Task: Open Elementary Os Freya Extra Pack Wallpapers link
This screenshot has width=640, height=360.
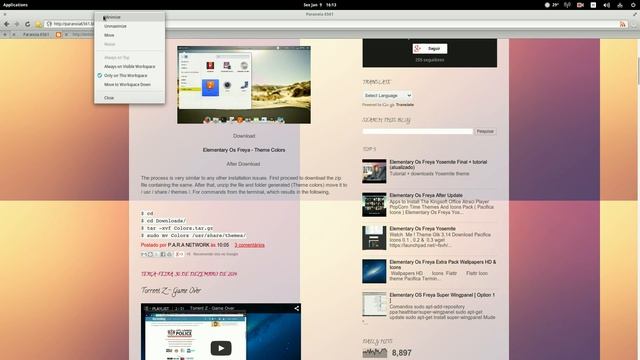Action: pyautogui.click(x=442, y=264)
